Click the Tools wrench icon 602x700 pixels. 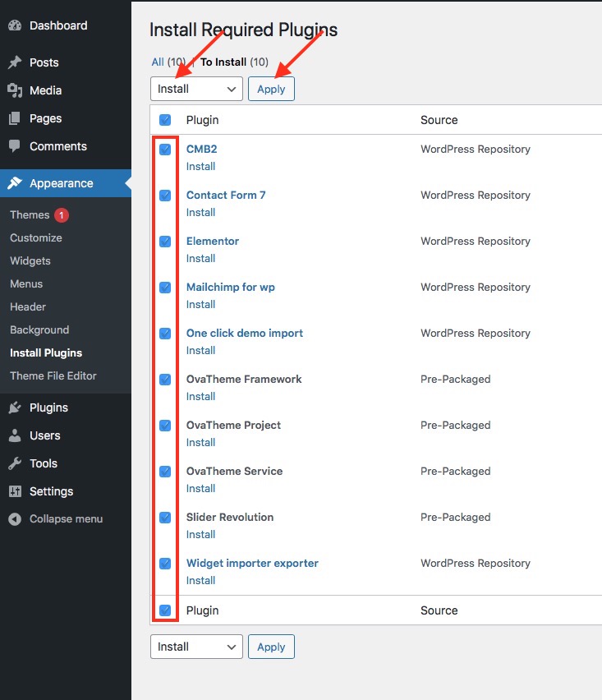15,463
